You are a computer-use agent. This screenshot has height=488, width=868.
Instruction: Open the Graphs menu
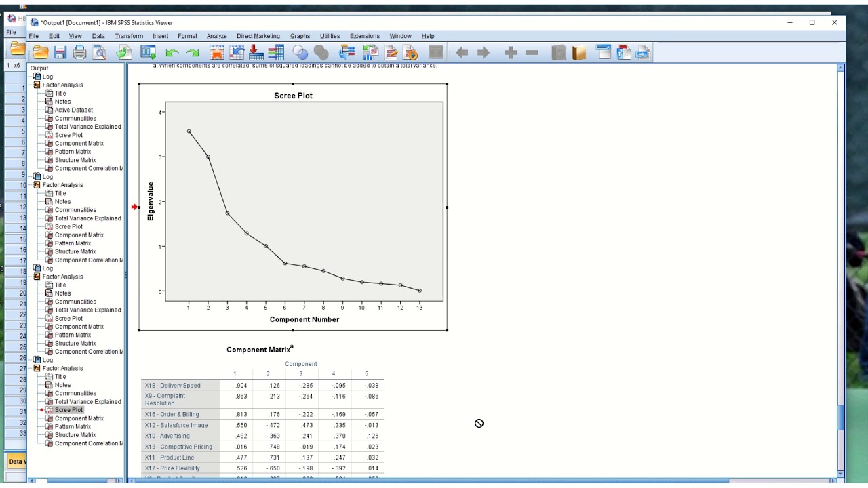[300, 36]
